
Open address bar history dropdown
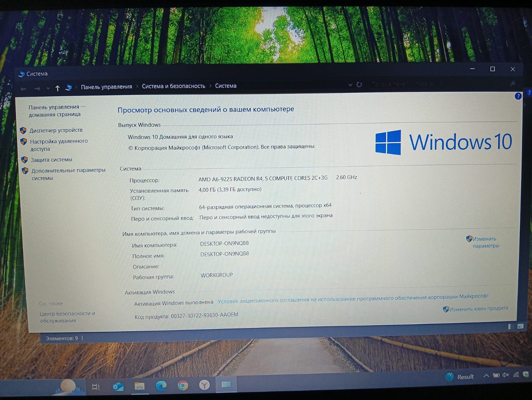click(350, 85)
